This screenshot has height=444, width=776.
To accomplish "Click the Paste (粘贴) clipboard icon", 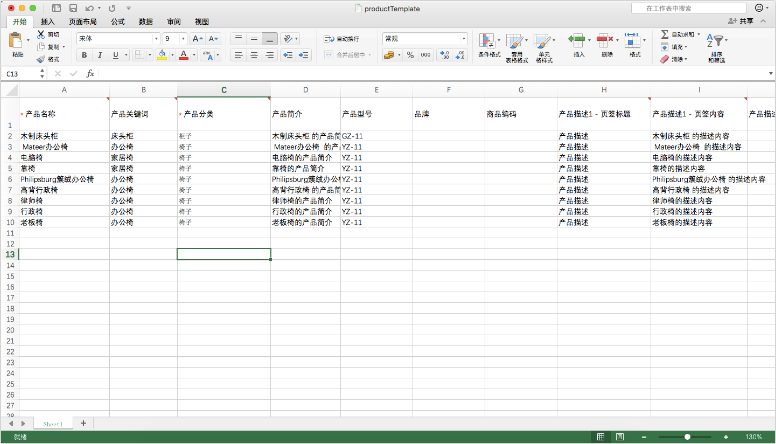I will (15, 42).
